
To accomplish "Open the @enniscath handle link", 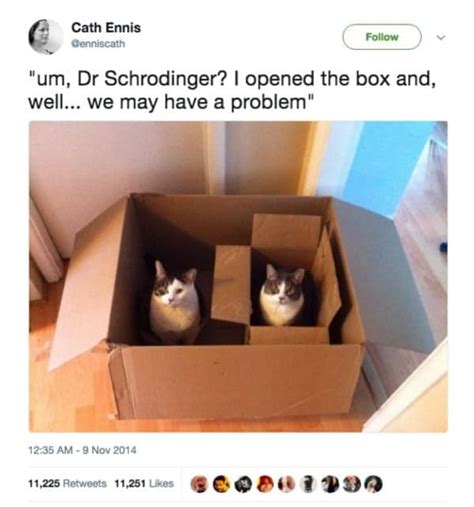I will click(98, 44).
